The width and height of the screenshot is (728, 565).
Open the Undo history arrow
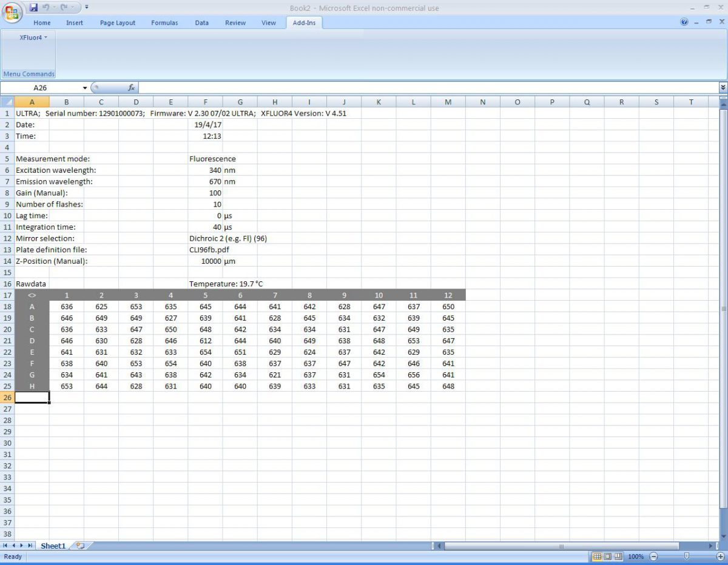[x=54, y=7]
